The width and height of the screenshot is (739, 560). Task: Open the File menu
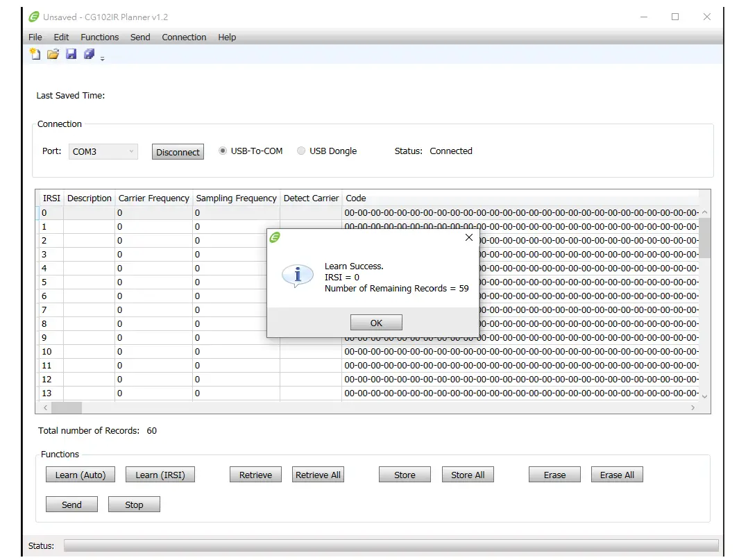(x=35, y=37)
